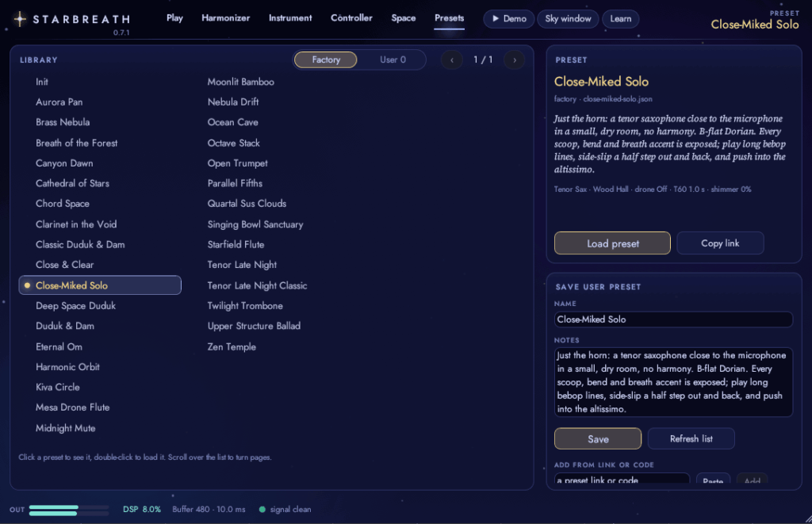This screenshot has width=812, height=524.
Task: Switch library to User presets
Action: tap(393, 60)
